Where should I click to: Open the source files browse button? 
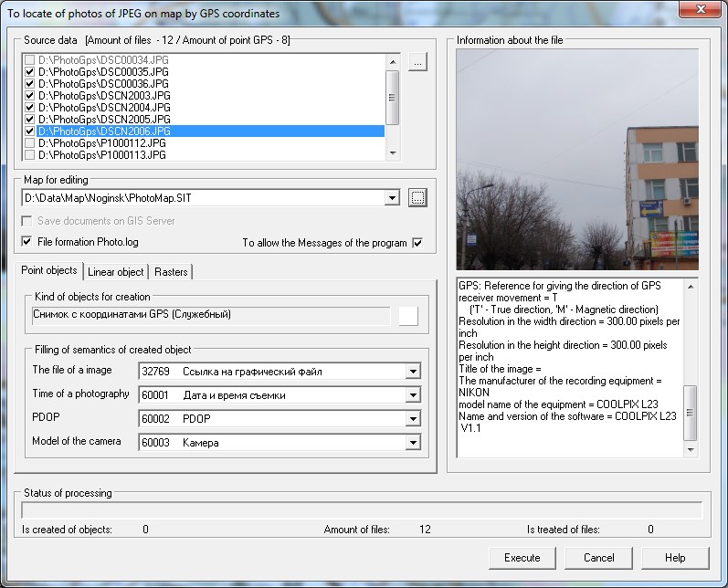click(x=417, y=62)
